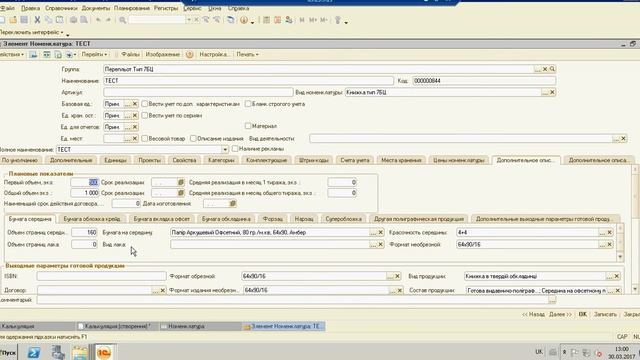Open the calculator toolbar icon
640x360 pixels.
click(266, 20)
